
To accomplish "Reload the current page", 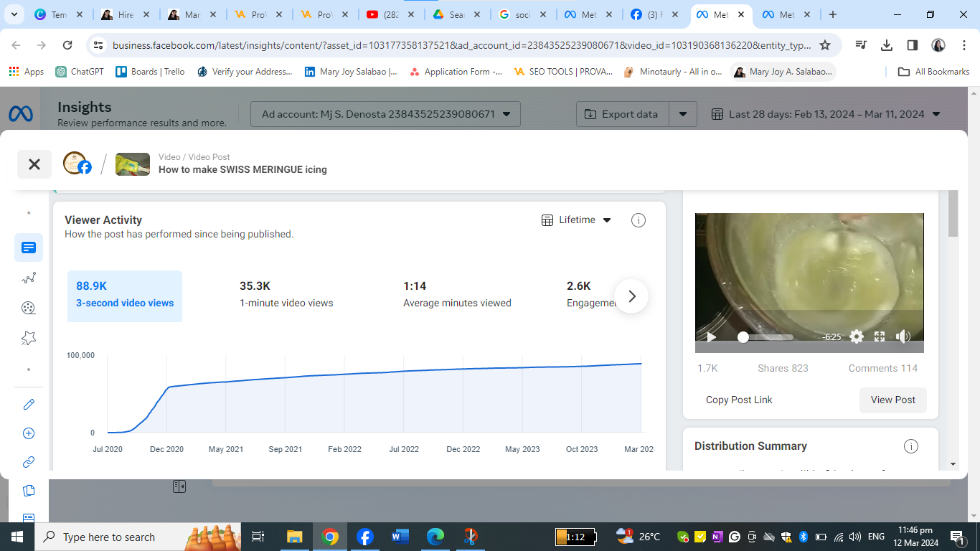I will 67,45.
